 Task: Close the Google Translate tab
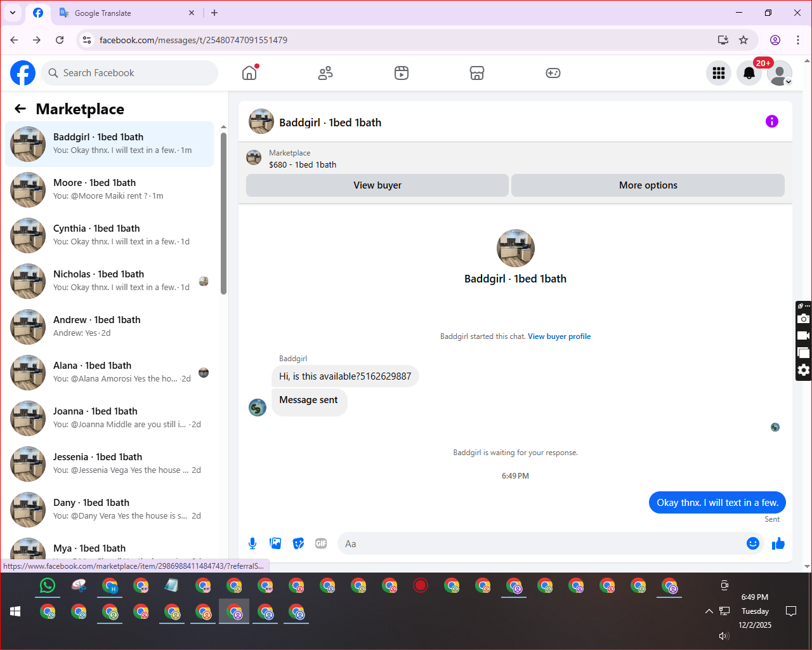pyautogui.click(x=192, y=13)
